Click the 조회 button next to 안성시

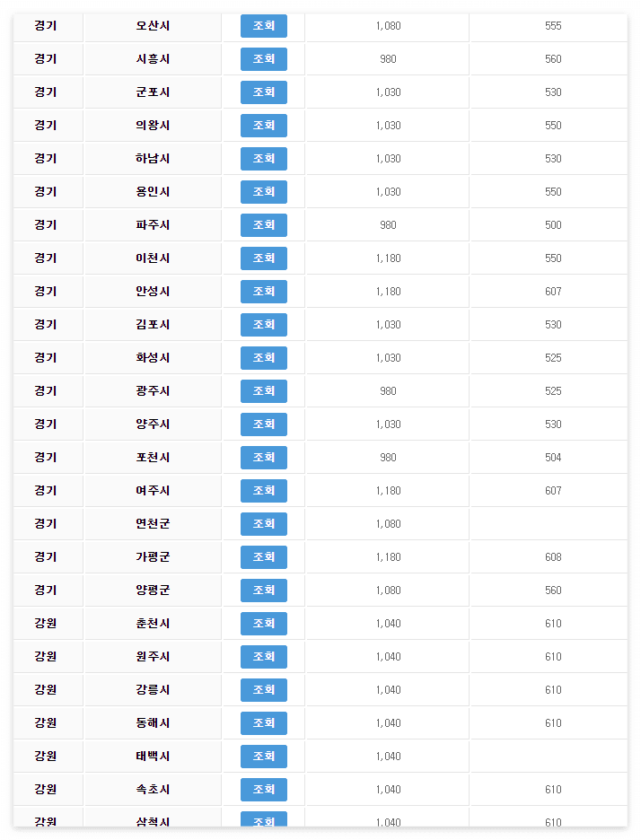(x=263, y=292)
